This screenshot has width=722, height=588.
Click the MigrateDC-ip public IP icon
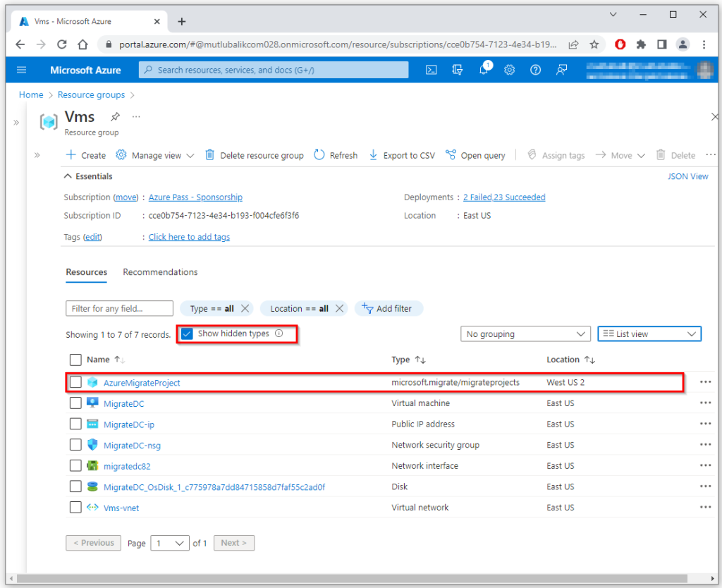click(92, 424)
